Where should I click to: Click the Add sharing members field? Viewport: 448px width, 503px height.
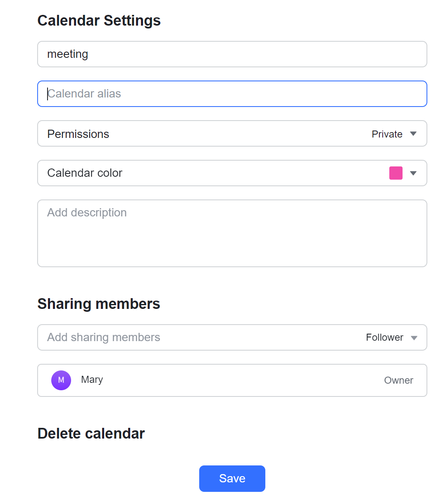[165, 337]
